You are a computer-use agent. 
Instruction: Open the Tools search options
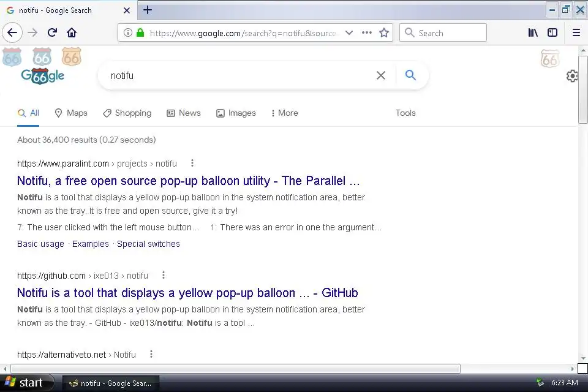coord(405,113)
